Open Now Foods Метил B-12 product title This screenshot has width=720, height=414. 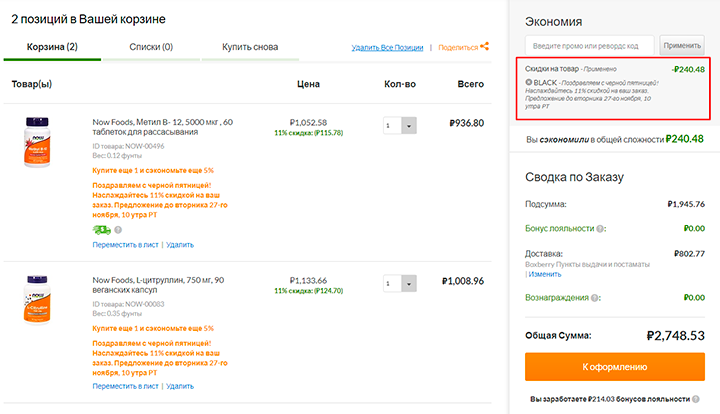(x=163, y=127)
